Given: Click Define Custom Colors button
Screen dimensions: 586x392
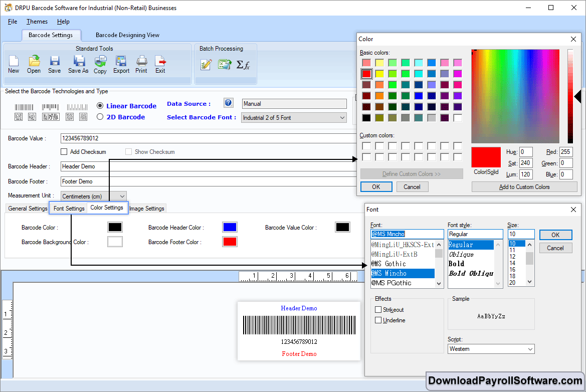Looking at the screenshot, I should 411,173.
